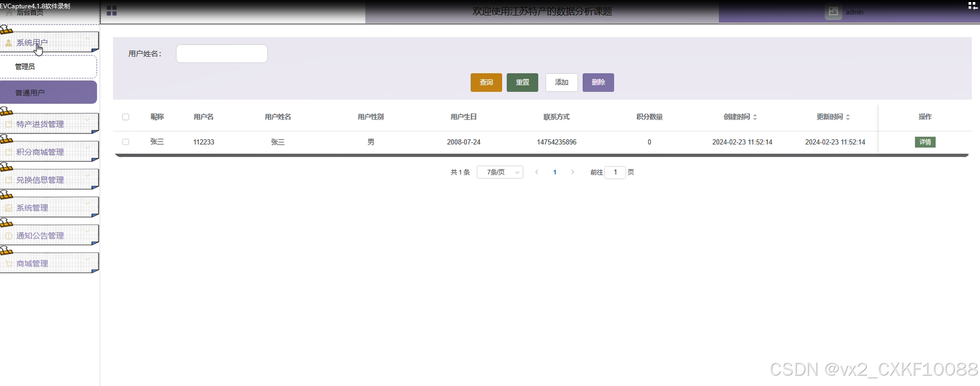Click the 联系方式 column header
The height and width of the screenshot is (386, 980).
(557, 117)
